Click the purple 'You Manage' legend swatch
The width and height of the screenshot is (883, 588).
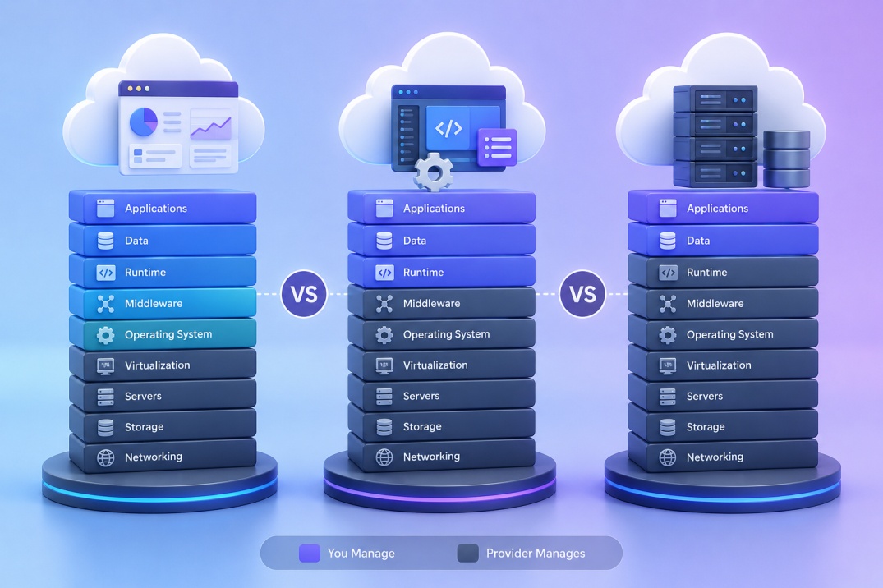click(x=309, y=553)
